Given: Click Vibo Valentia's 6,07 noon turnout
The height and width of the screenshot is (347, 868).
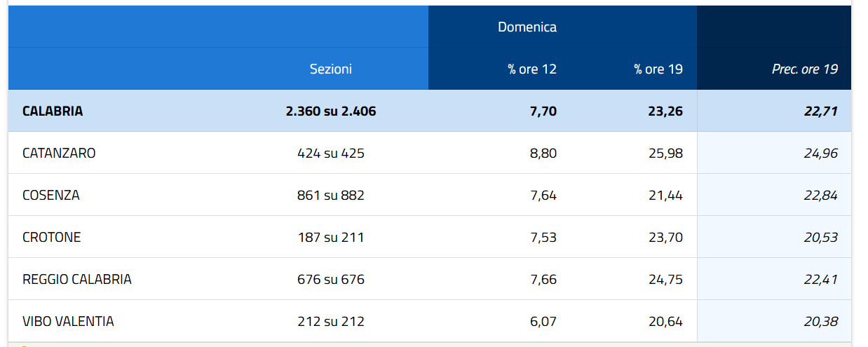Looking at the screenshot, I should [x=543, y=321].
